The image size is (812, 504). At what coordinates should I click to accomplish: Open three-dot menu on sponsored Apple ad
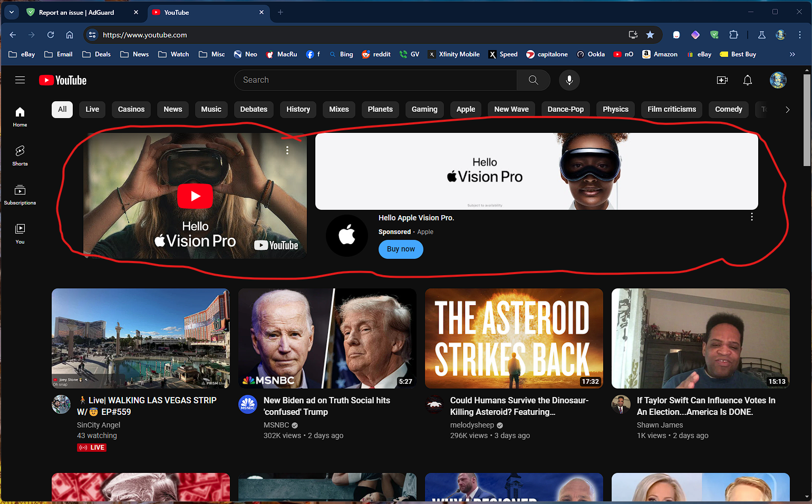(x=751, y=217)
